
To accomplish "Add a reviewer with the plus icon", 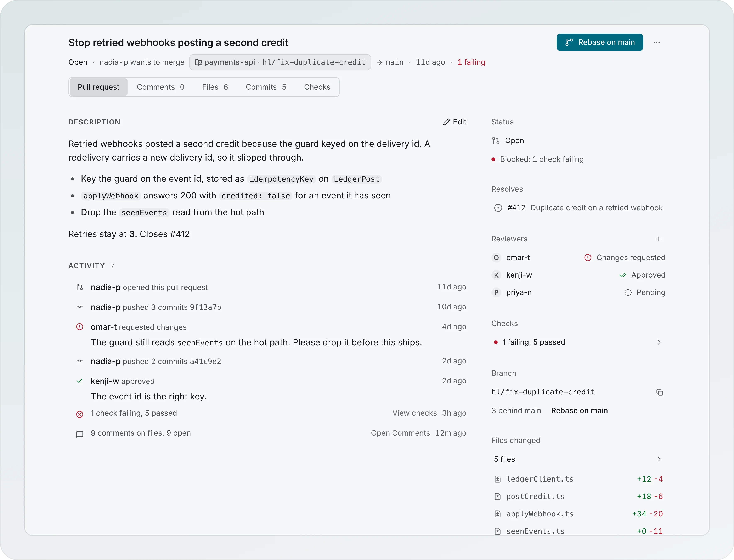I will (x=658, y=239).
